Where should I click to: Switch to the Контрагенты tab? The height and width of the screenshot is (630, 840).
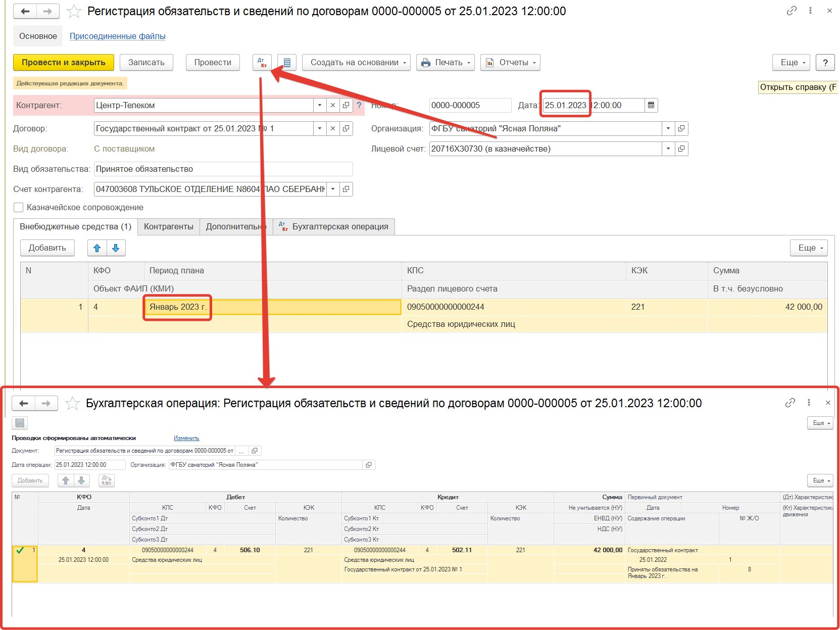pos(168,227)
